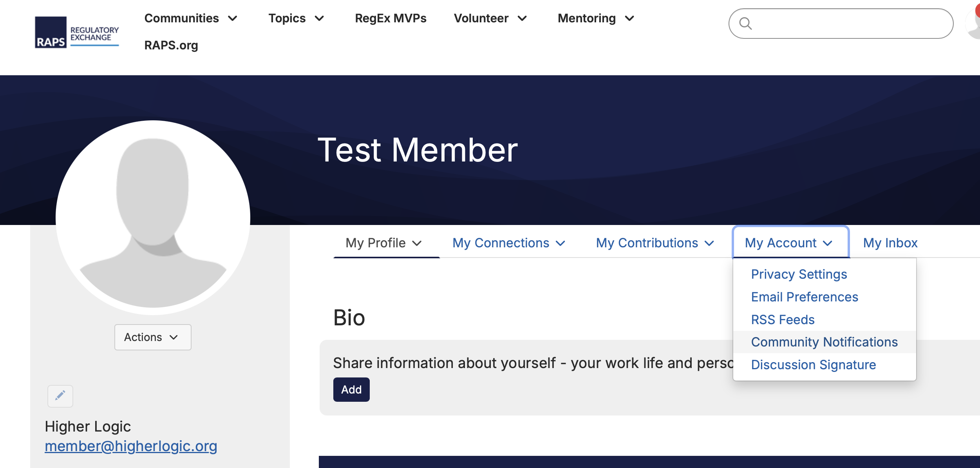This screenshot has width=980, height=468.
Task: Expand the My Contributions tab
Action: coord(655,243)
